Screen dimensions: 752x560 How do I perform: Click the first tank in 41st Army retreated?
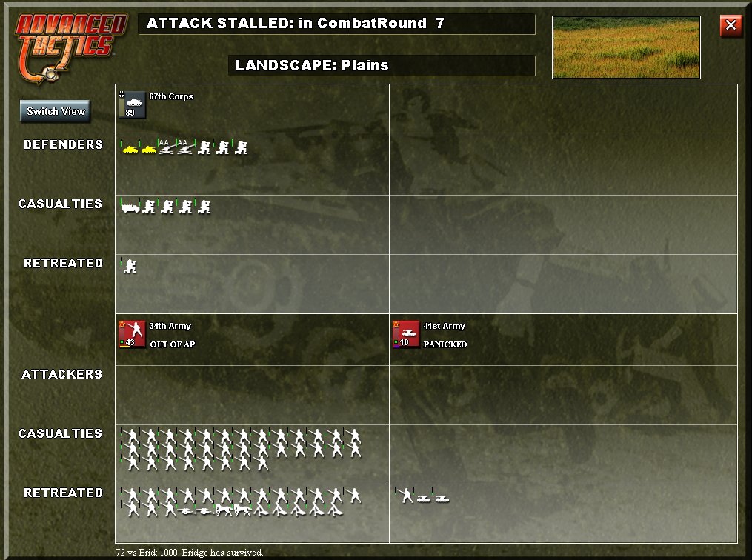pos(424,499)
